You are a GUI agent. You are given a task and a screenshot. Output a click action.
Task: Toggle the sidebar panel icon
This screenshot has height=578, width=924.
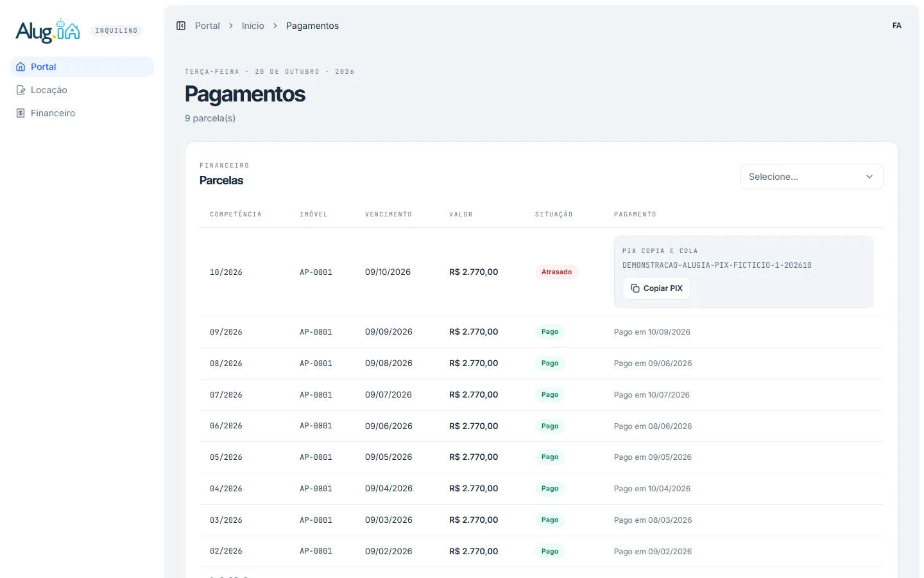[x=181, y=26]
